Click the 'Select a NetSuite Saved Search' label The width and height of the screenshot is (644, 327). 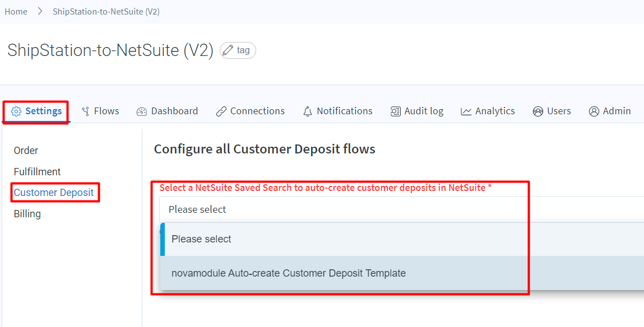[x=326, y=188]
